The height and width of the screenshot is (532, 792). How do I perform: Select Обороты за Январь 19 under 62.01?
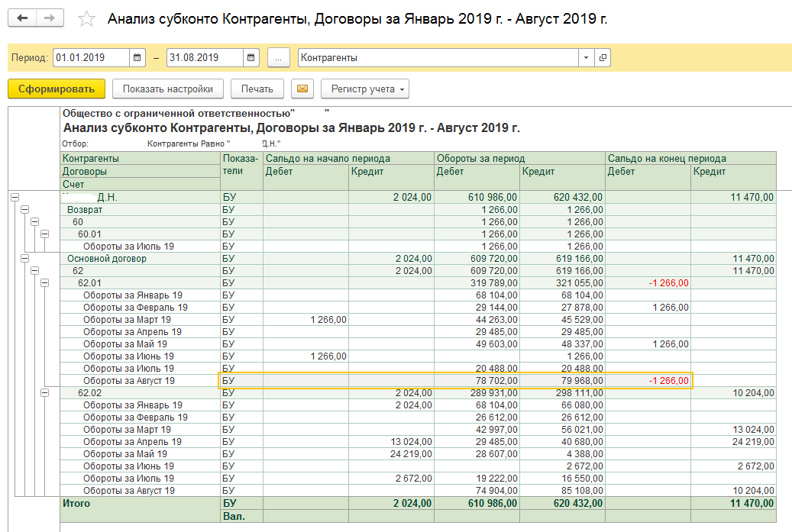(x=133, y=295)
